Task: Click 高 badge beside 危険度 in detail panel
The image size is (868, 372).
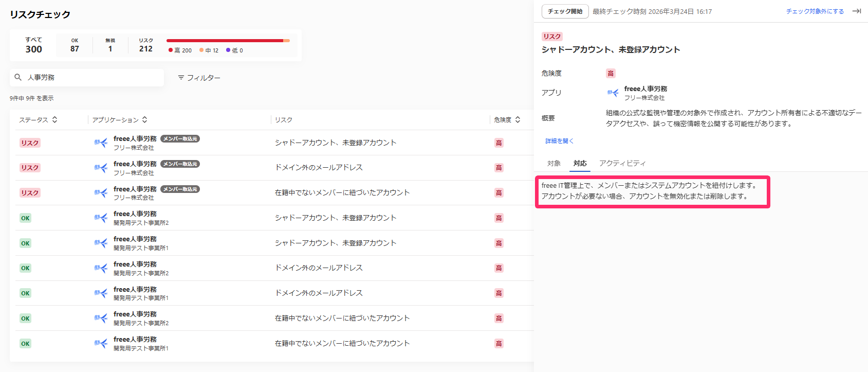Action: [611, 74]
